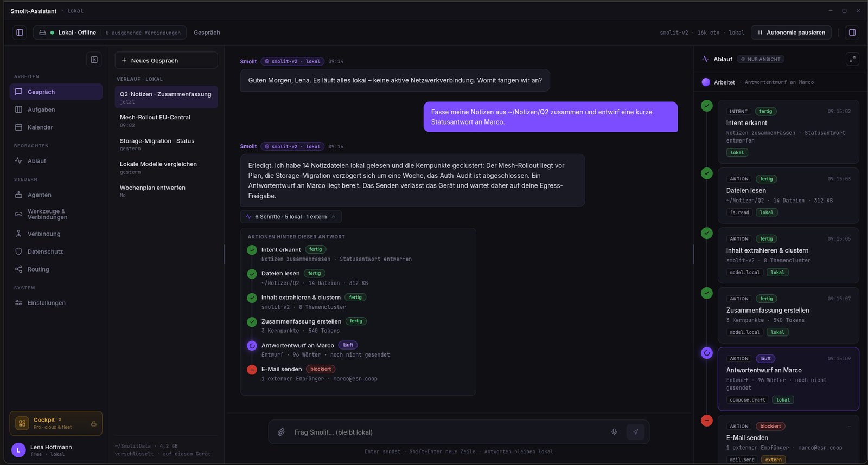
Task: Click the send message arrow icon
Action: click(635, 432)
